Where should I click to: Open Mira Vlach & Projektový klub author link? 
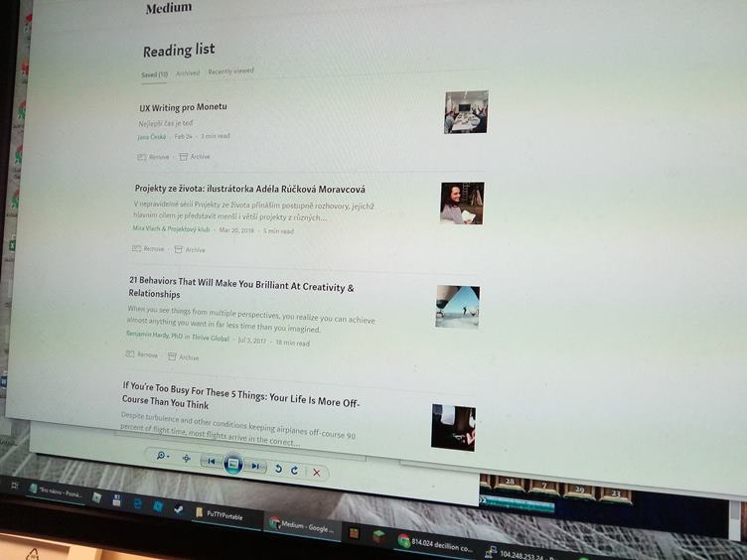pyautogui.click(x=171, y=228)
